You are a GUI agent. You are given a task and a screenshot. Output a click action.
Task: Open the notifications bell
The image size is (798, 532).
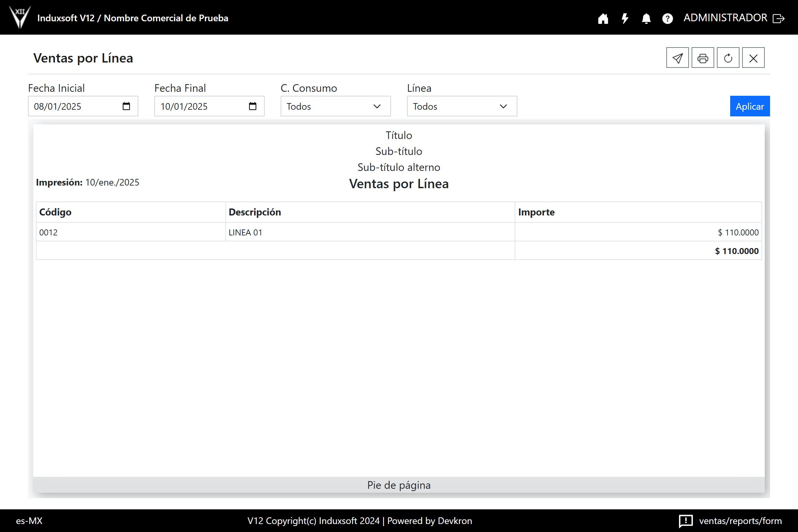(646, 18)
